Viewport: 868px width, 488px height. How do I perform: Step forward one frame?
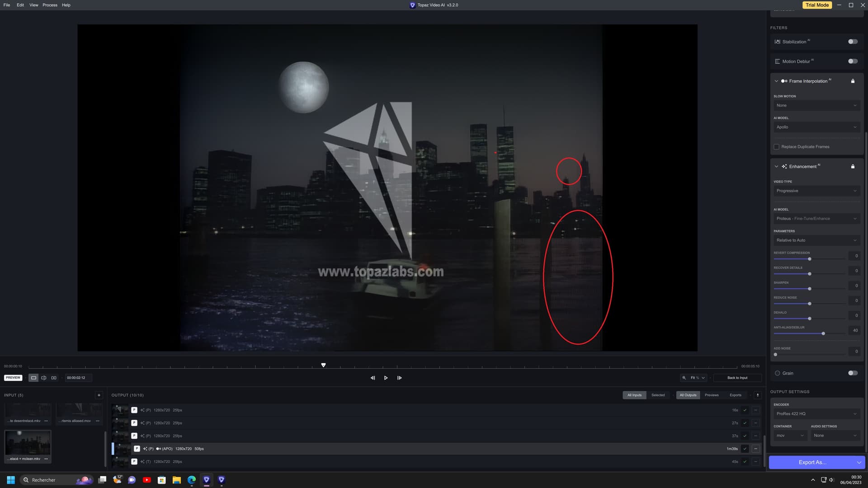pyautogui.click(x=399, y=378)
